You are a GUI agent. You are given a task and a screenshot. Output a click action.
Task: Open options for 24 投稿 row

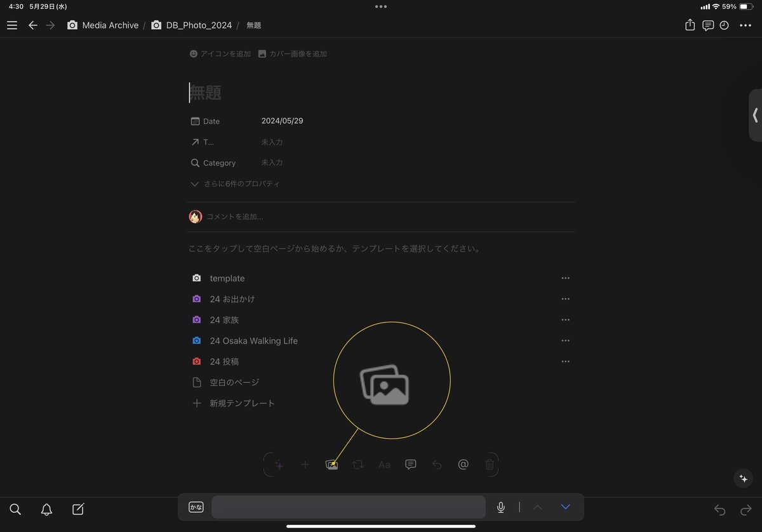(x=565, y=361)
